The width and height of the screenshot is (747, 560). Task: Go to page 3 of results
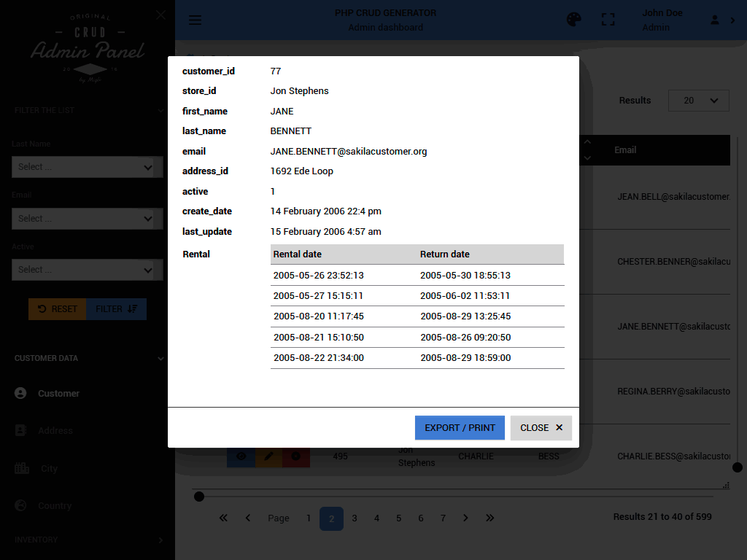coord(354,518)
